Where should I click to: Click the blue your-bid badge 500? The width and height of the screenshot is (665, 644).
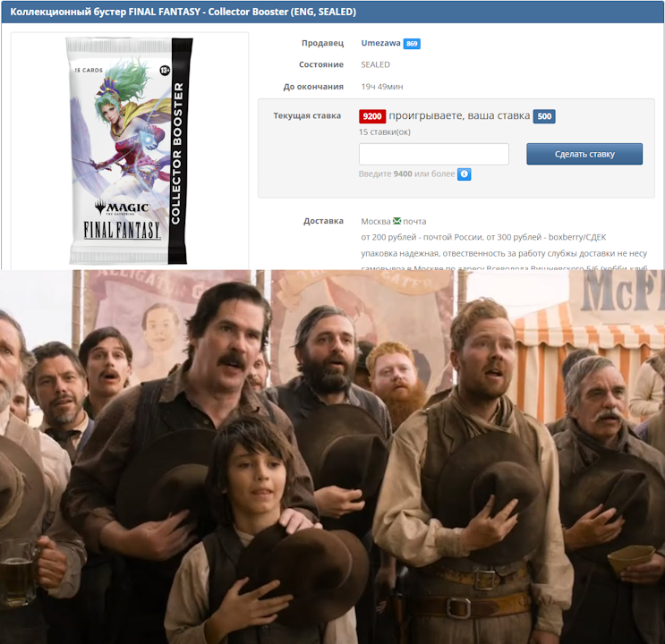(544, 116)
